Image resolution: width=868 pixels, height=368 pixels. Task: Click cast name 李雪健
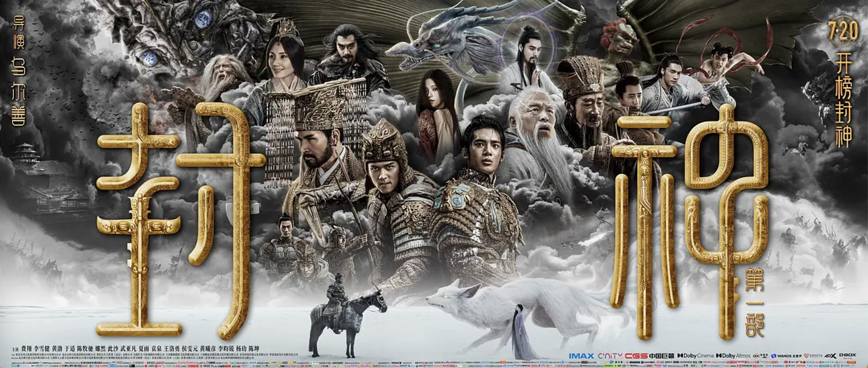click(x=42, y=349)
